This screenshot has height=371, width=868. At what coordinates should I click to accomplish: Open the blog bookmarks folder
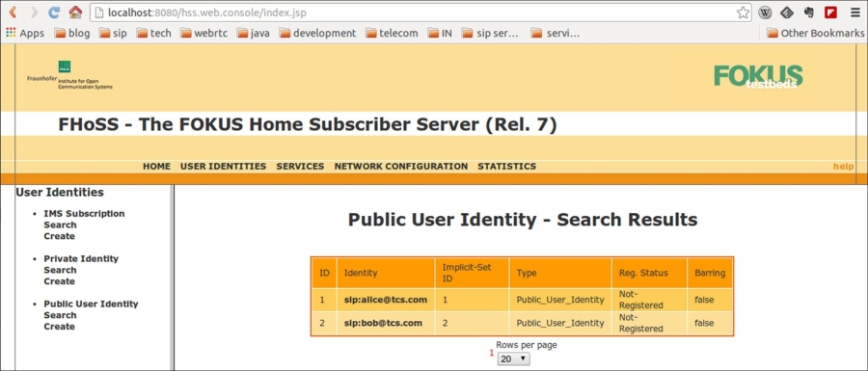pos(72,33)
